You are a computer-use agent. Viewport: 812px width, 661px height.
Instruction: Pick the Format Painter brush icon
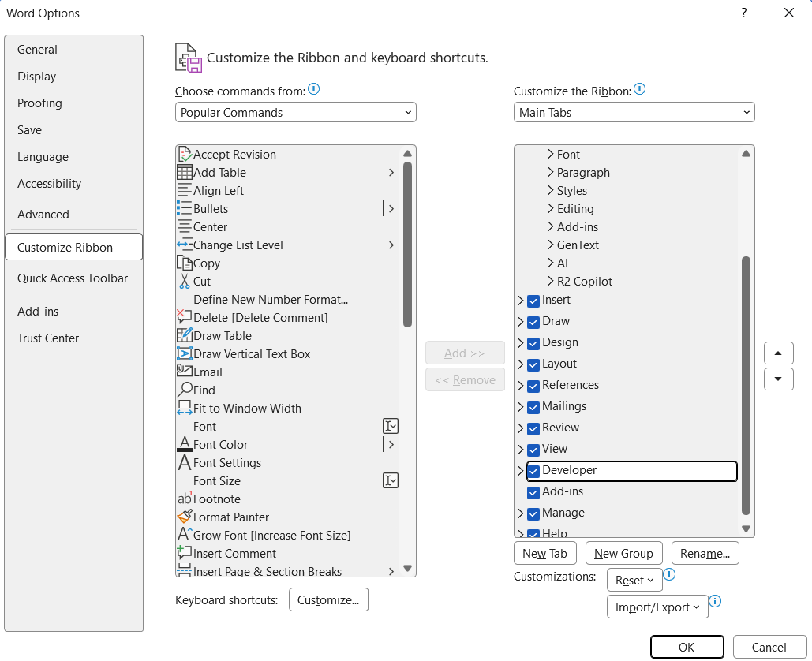[x=185, y=517]
